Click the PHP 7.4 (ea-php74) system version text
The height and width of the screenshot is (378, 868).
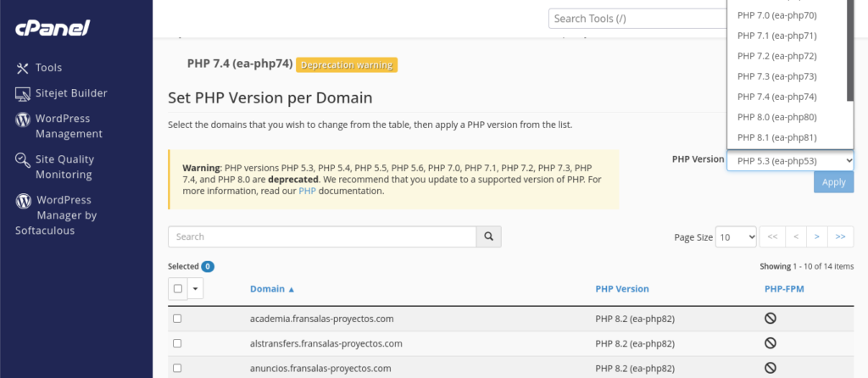pos(240,64)
